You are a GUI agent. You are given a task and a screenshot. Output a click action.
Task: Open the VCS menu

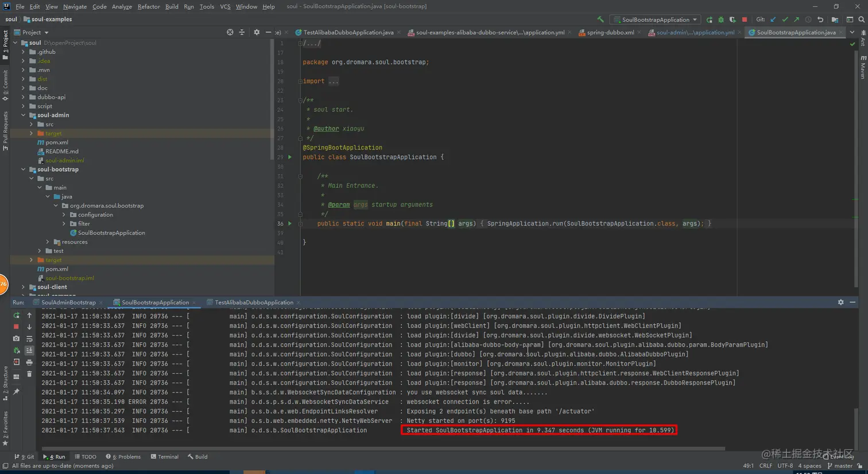225,6
